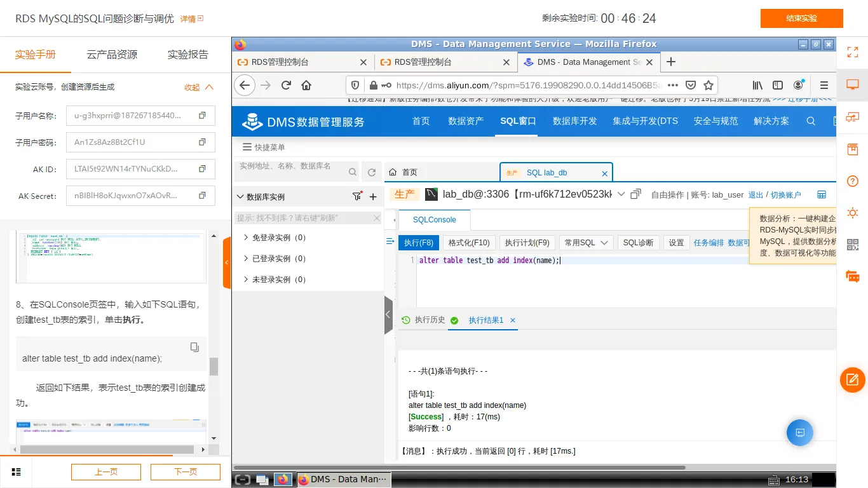Open the blue chat assistant bubble
This screenshot has height=488, width=868.
800,433
